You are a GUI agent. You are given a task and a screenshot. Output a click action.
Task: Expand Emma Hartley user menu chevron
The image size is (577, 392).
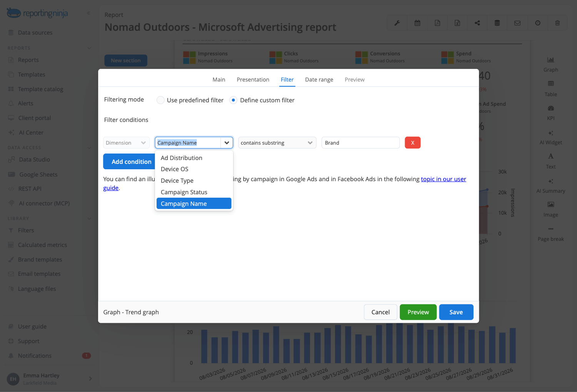90,379
